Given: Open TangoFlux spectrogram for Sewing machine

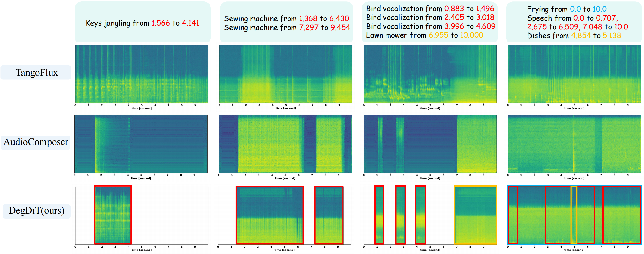Looking at the screenshot, I should tap(285, 74).
